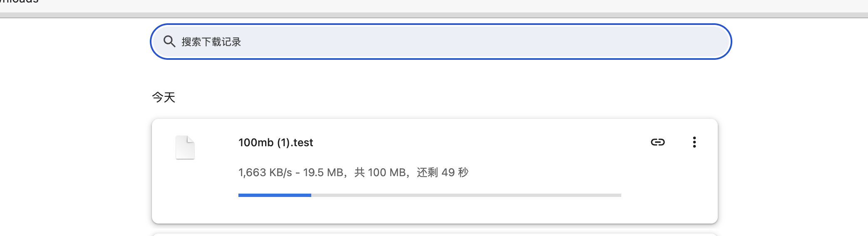868x236 pixels.
Task: Click empty page area left of 今天
Action: [75, 97]
